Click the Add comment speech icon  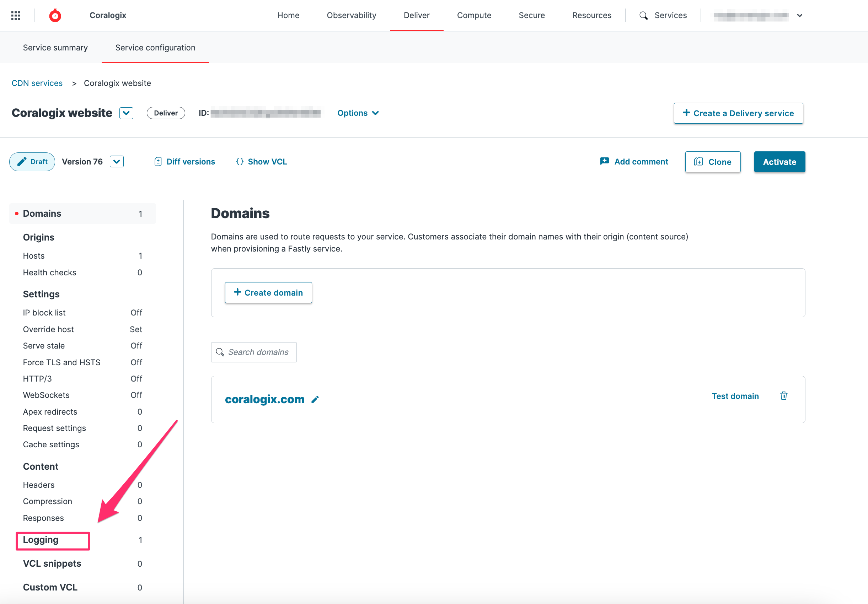click(605, 161)
